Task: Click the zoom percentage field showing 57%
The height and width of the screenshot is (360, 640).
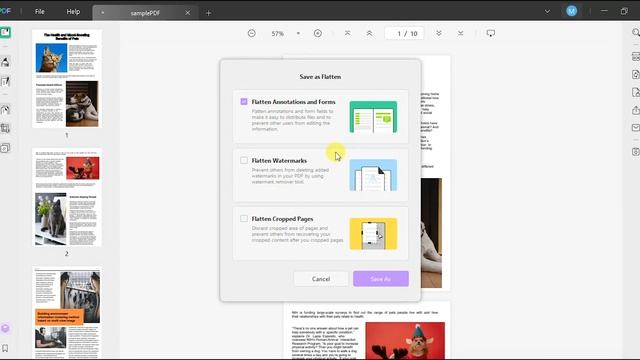Action: (x=278, y=33)
